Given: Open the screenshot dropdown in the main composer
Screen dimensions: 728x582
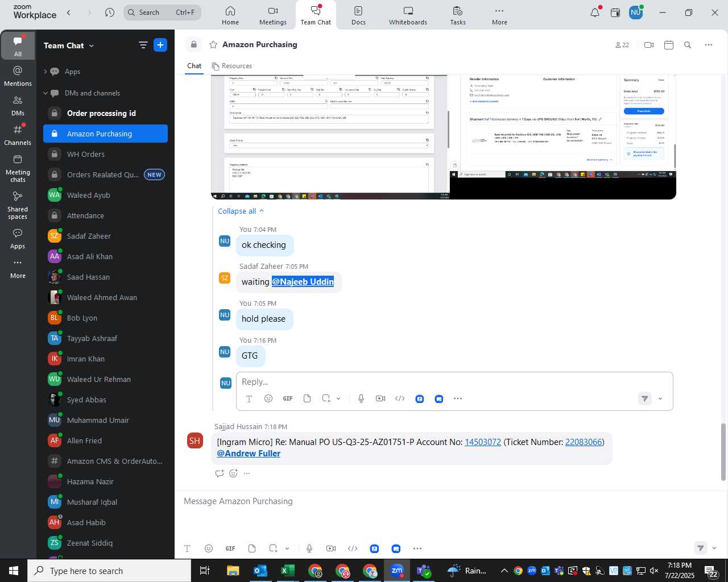Looking at the screenshot, I should click(x=287, y=548).
